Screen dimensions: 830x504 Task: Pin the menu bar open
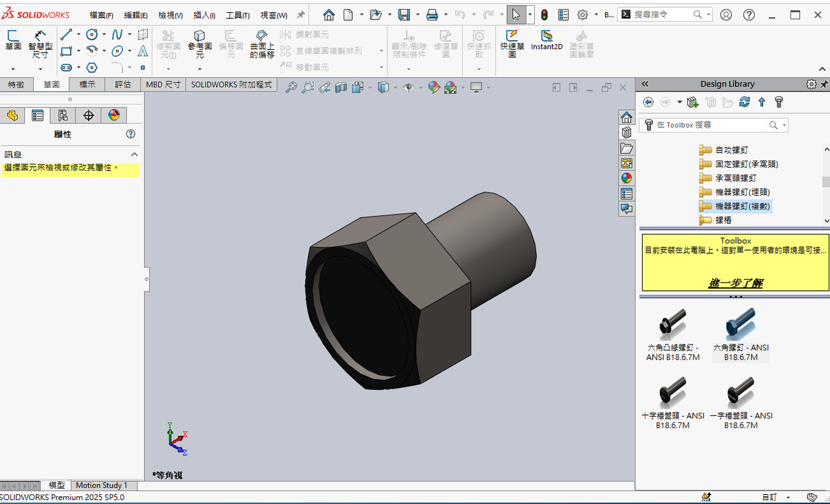(300, 15)
